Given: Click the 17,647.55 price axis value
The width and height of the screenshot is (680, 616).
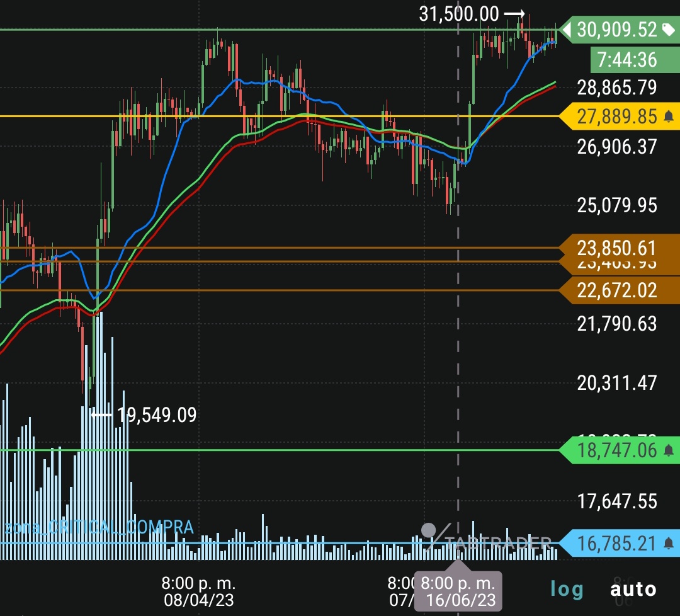Looking at the screenshot, I should click(616, 501).
